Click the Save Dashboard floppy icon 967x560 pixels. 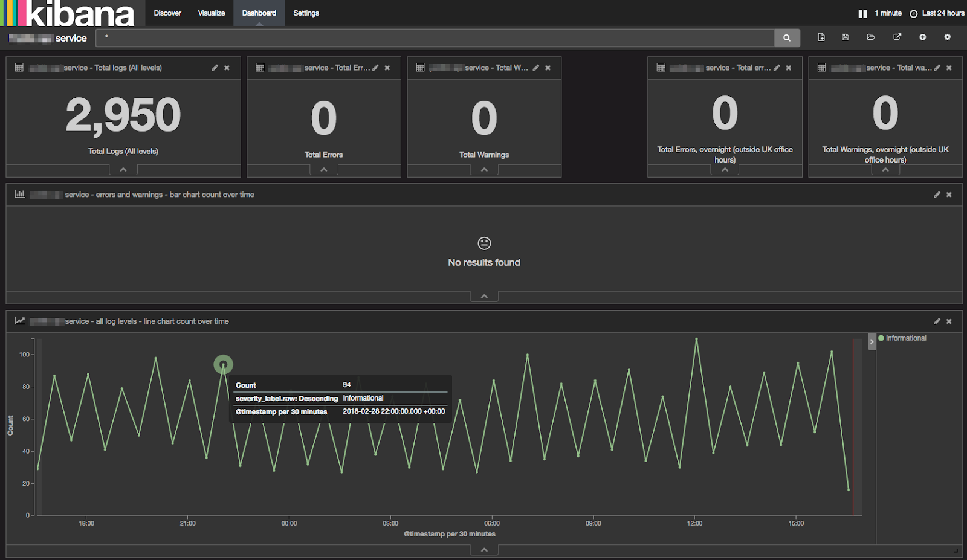coord(845,37)
